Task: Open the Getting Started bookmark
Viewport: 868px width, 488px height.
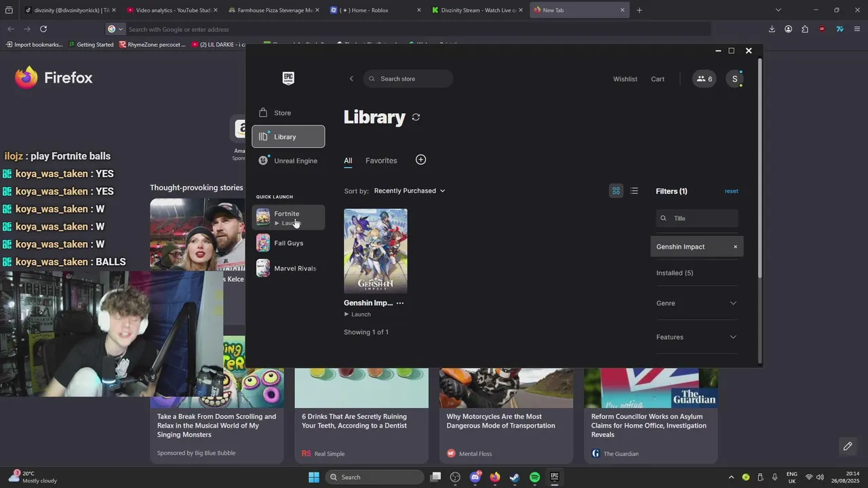Action: coord(91,45)
